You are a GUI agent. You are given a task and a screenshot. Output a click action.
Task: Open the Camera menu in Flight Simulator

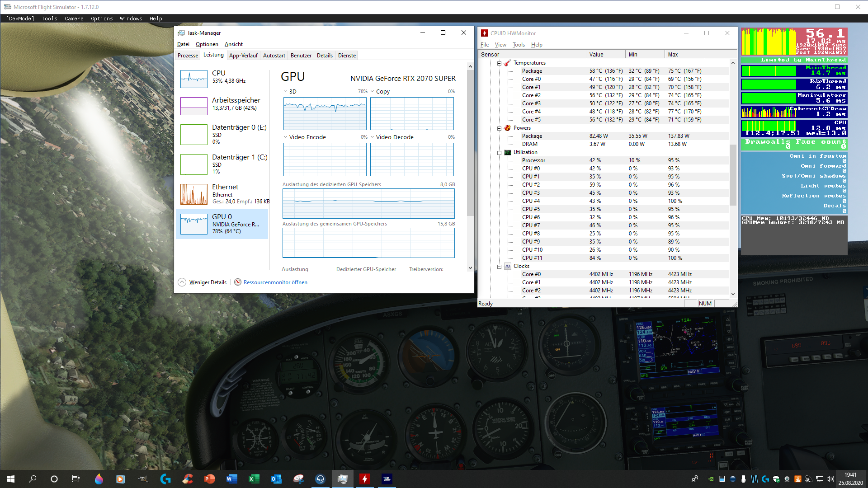[x=74, y=19]
